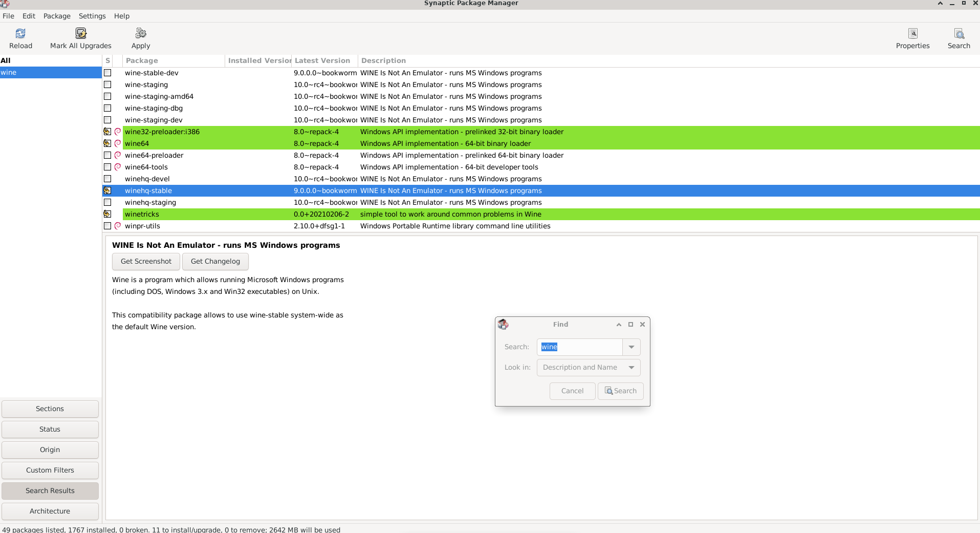Expand the Search history dropdown arrow
The height and width of the screenshot is (533, 980).
631,347
